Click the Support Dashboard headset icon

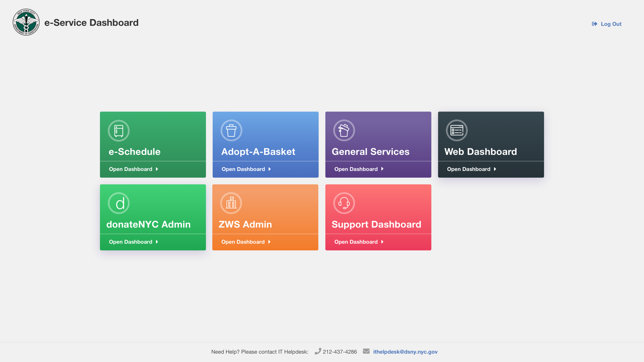(344, 203)
